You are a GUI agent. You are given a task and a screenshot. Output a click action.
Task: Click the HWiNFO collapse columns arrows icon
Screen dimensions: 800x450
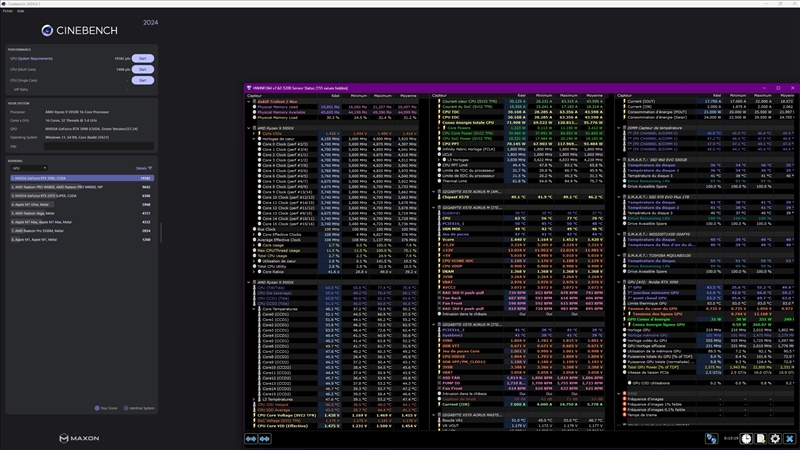tap(265, 438)
